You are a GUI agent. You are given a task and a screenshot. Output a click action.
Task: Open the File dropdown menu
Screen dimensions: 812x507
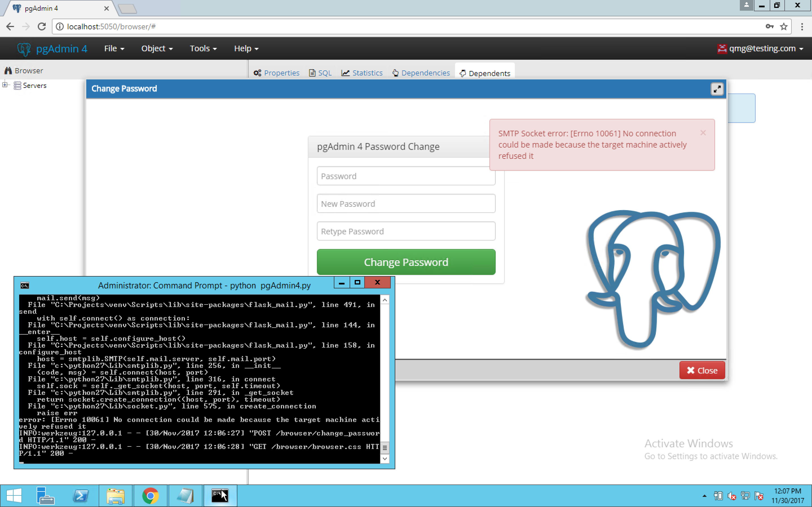coord(114,49)
